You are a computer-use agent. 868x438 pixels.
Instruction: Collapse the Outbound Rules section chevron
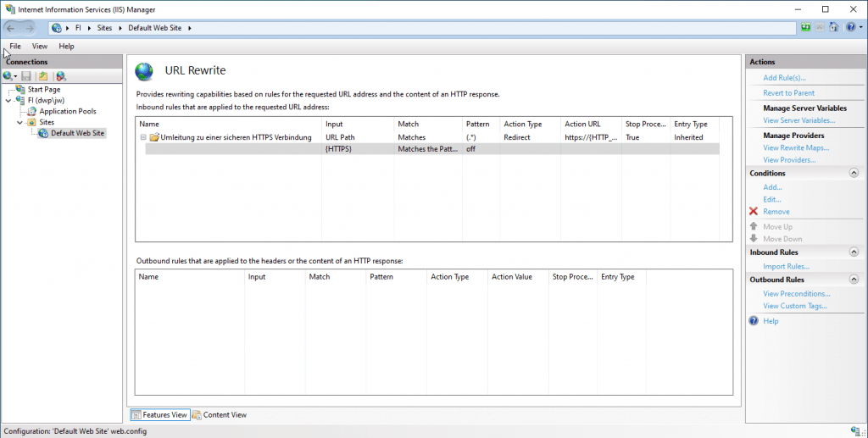point(854,280)
